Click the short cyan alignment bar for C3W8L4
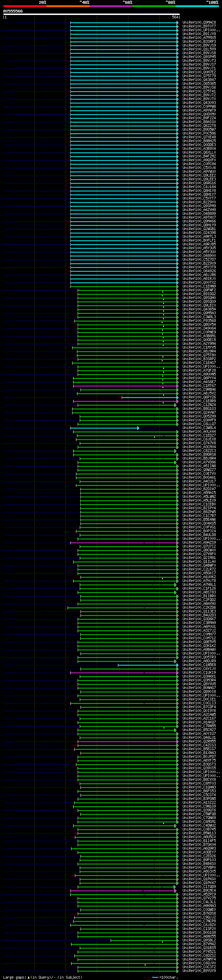222x980 pixels. click(x=105, y=428)
